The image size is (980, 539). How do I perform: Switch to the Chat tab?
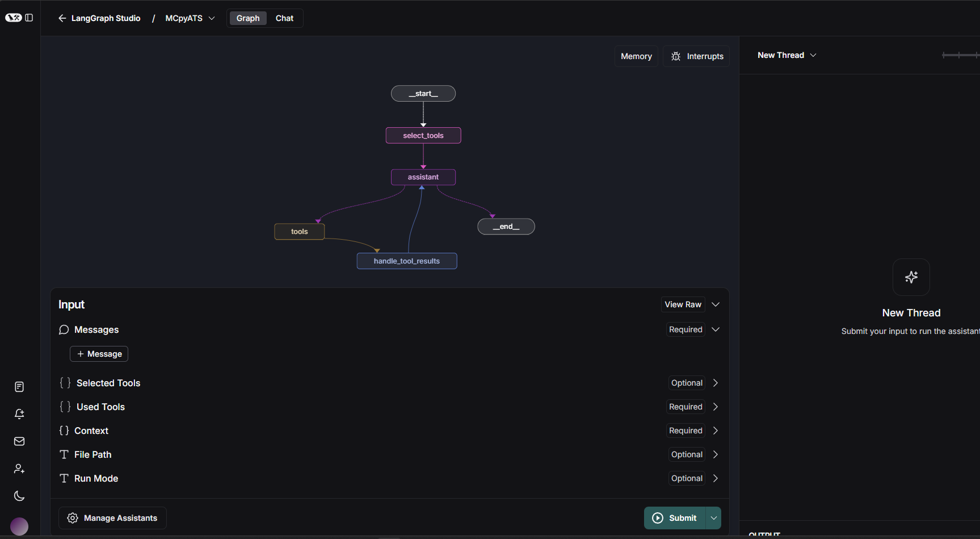pyautogui.click(x=284, y=18)
